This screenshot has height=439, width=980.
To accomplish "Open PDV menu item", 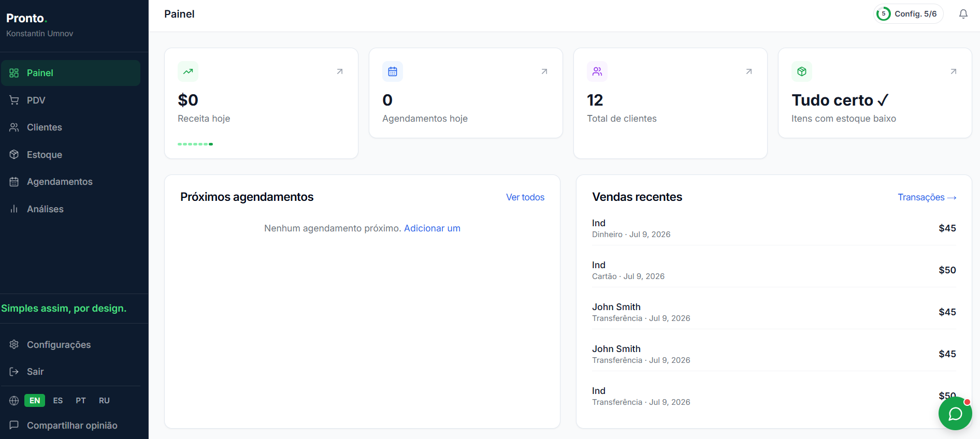I will coord(70,100).
